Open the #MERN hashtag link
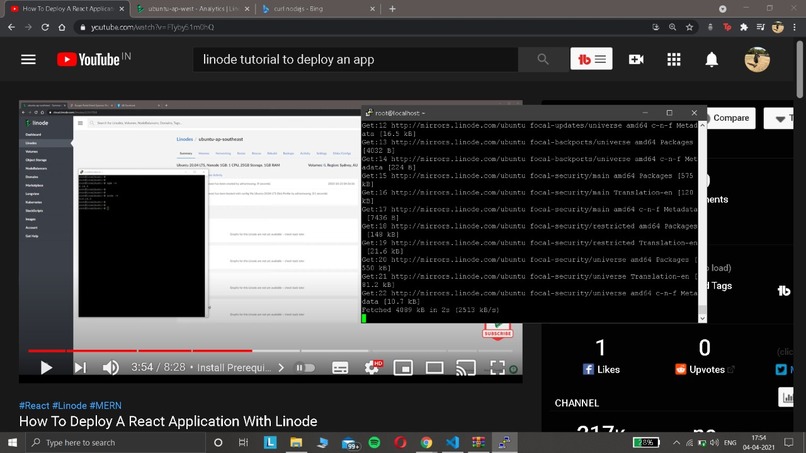 (x=105, y=406)
